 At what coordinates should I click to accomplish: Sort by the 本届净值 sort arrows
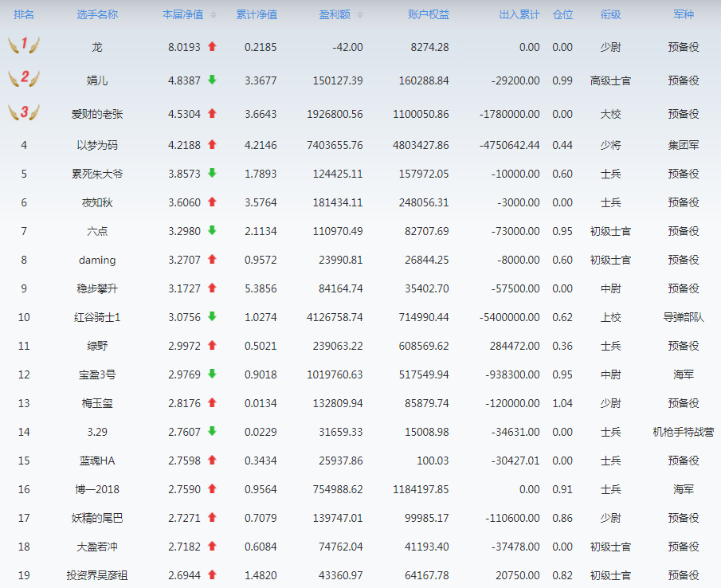coord(214,14)
